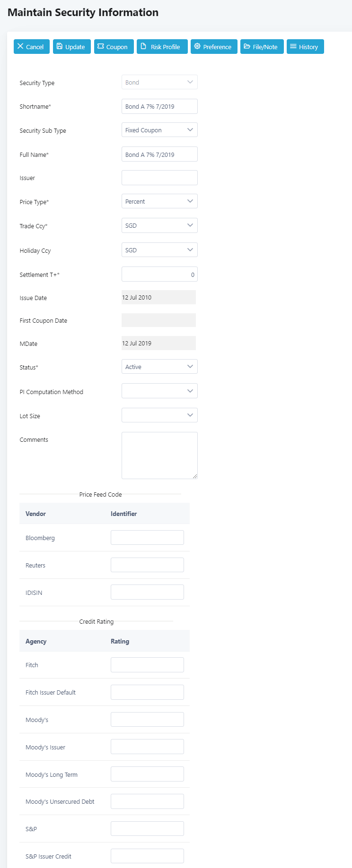
Task: Select the Moody's rating field
Action: tap(147, 720)
